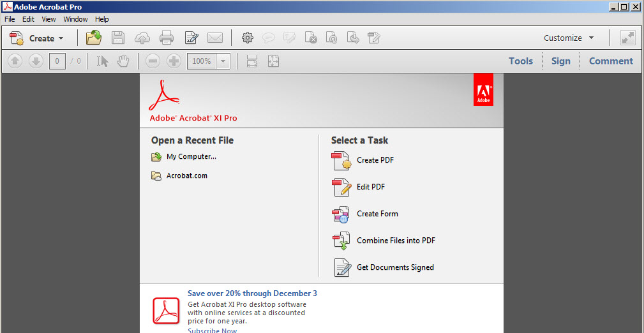Select the Hand pan tool
Image resolution: width=644 pixels, height=333 pixels.
coord(123,61)
